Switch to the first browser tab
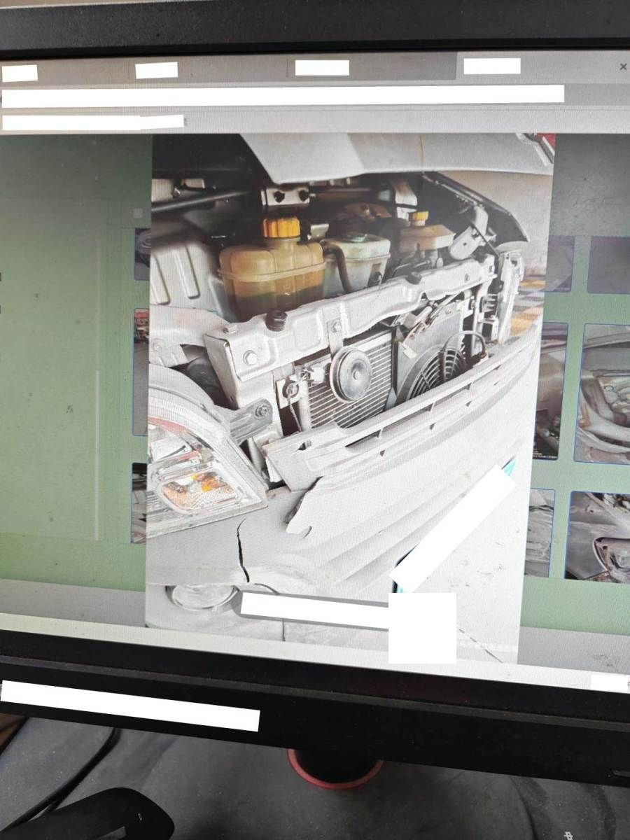 20,73
